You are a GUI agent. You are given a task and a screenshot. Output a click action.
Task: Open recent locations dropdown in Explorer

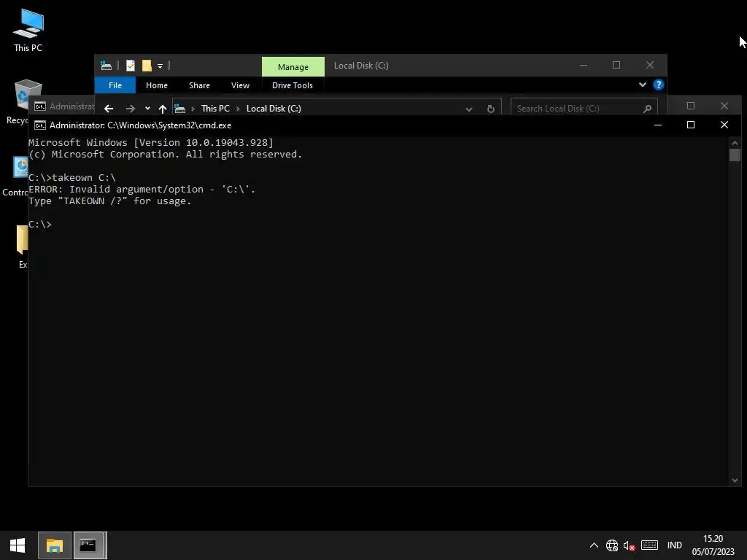pyautogui.click(x=147, y=109)
